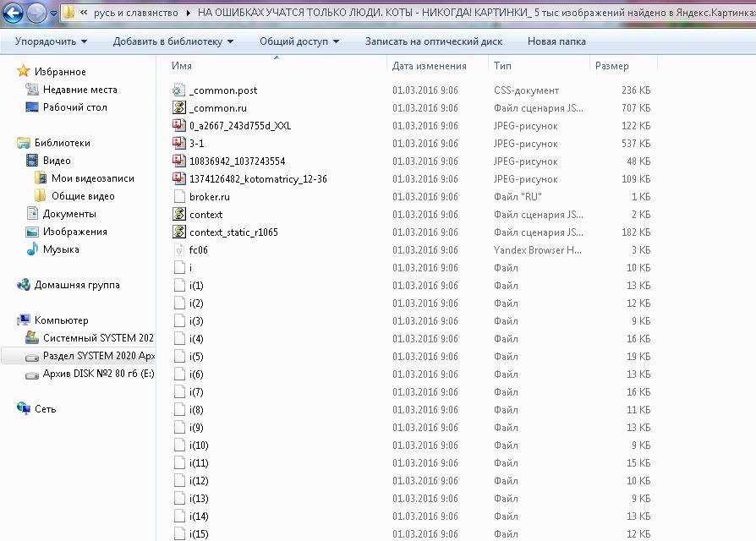Select the file 'i(13)'
This screenshot has height=541, width=756.
199,498
